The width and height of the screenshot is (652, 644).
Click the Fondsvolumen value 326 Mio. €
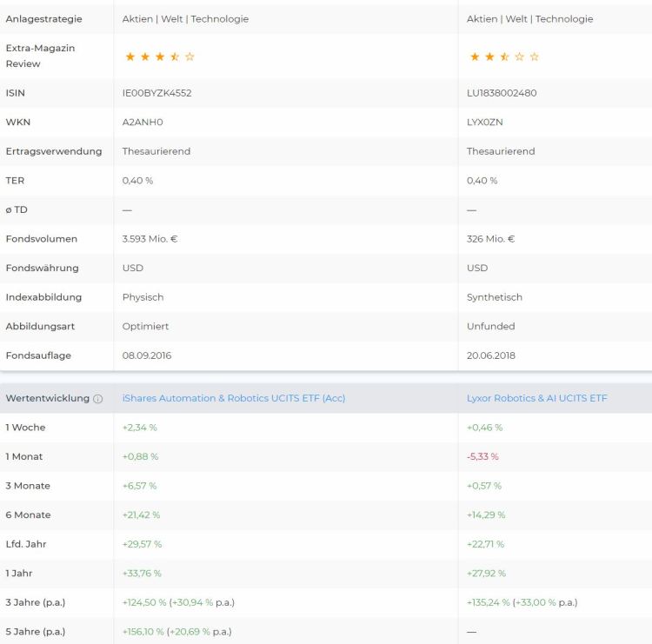(490, 239)
